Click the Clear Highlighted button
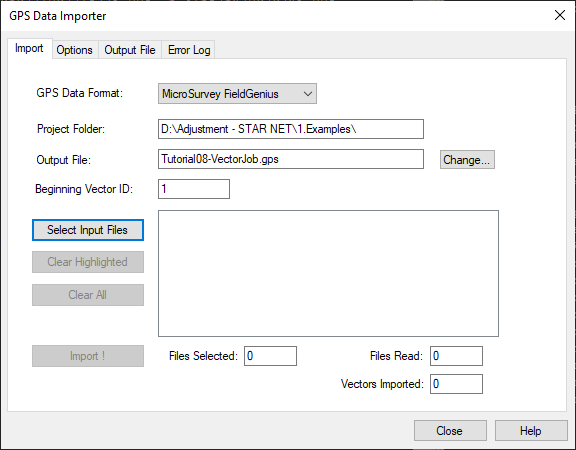This screenshot has width=576, height=450. [88, 262]
